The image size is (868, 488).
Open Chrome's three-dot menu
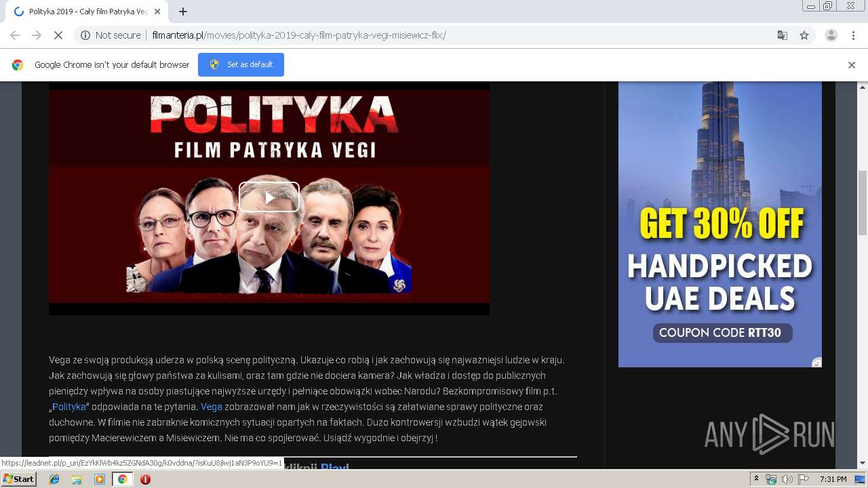pos(853,35)
